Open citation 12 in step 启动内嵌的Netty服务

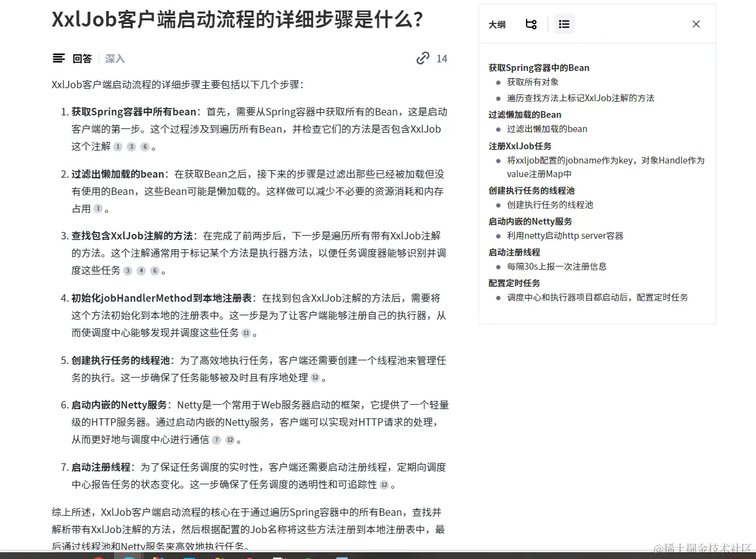point(230,440)
